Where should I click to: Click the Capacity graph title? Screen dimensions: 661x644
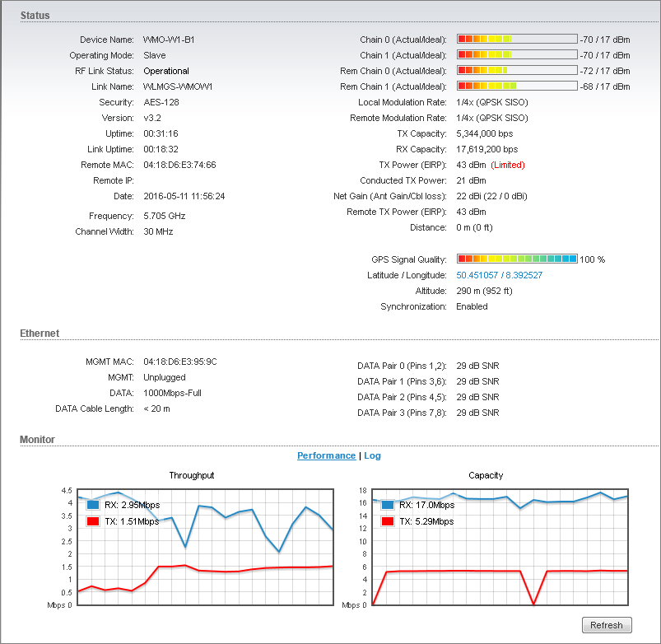pos(486,475)
